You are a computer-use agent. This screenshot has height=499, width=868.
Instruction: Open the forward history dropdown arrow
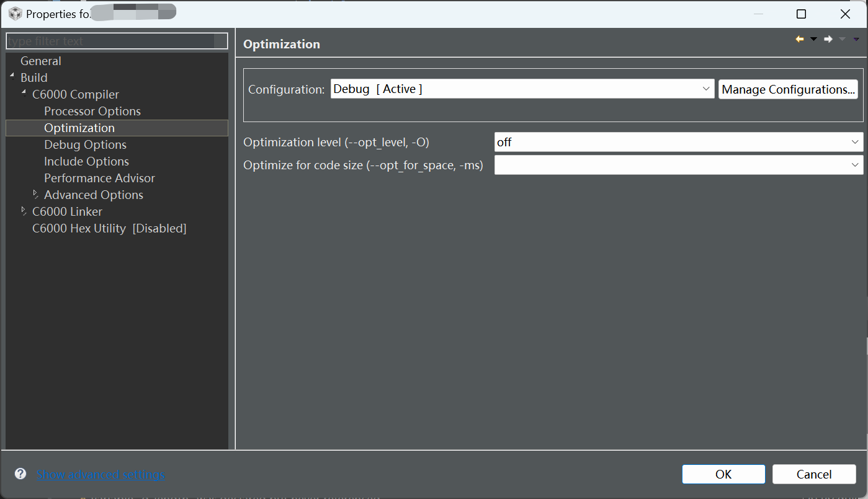(842, 40)
